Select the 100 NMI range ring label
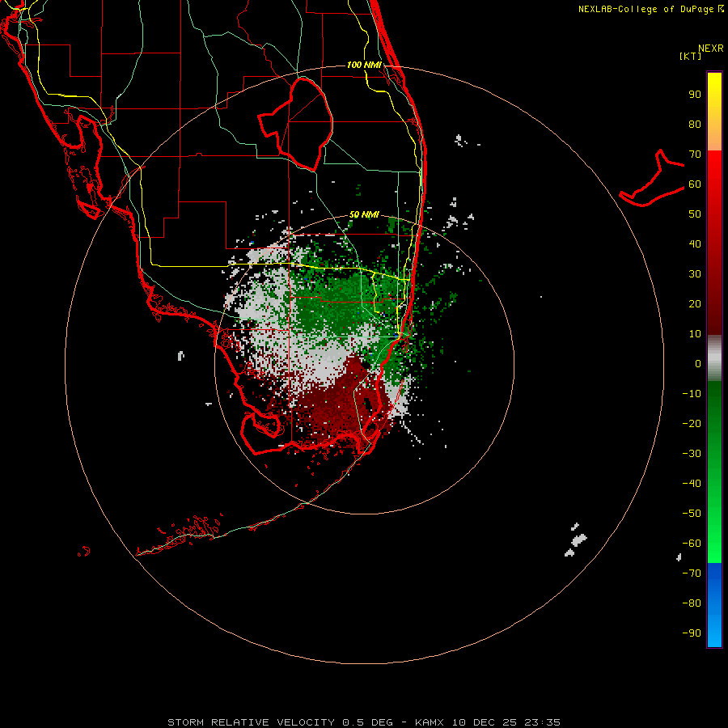This screenshot has width=728, height=728. (364, 65)
